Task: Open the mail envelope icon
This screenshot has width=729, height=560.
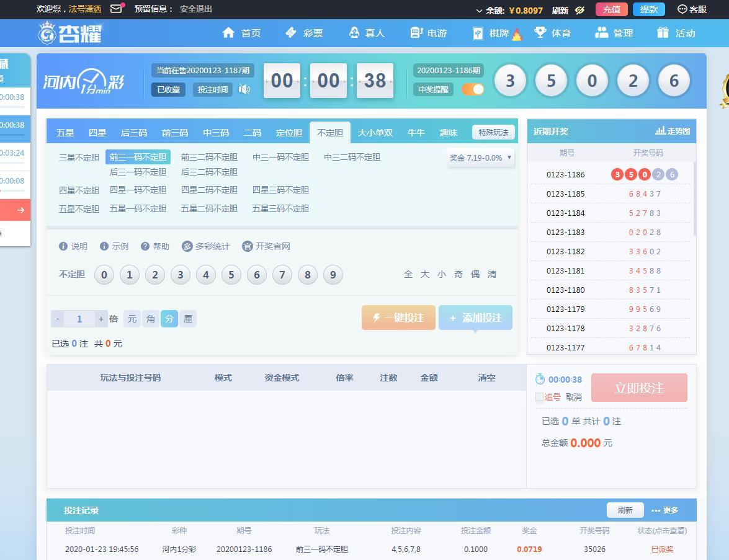Action: pos(117,8)
